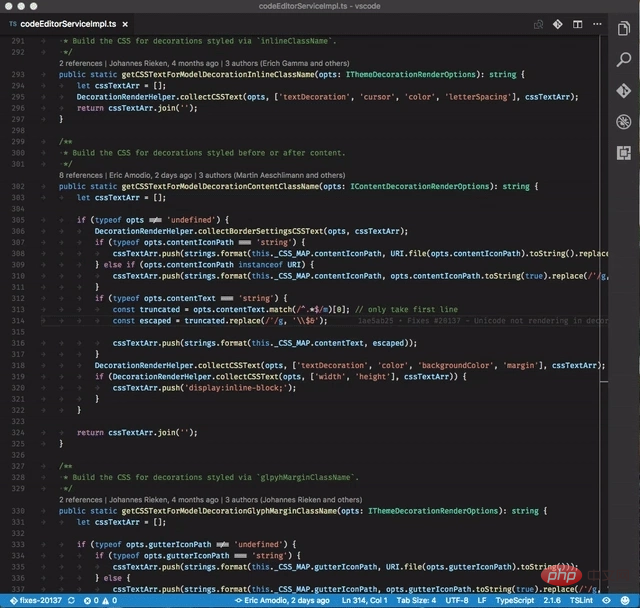Click Ln 314, Col 1 indicator
The width and height of the screenshot is (640, 608).
pos(364,600)
